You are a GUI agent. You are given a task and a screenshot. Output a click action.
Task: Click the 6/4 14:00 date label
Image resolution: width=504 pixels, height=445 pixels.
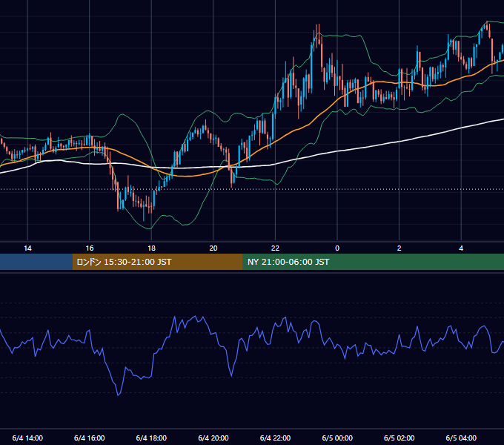[27, 438]
